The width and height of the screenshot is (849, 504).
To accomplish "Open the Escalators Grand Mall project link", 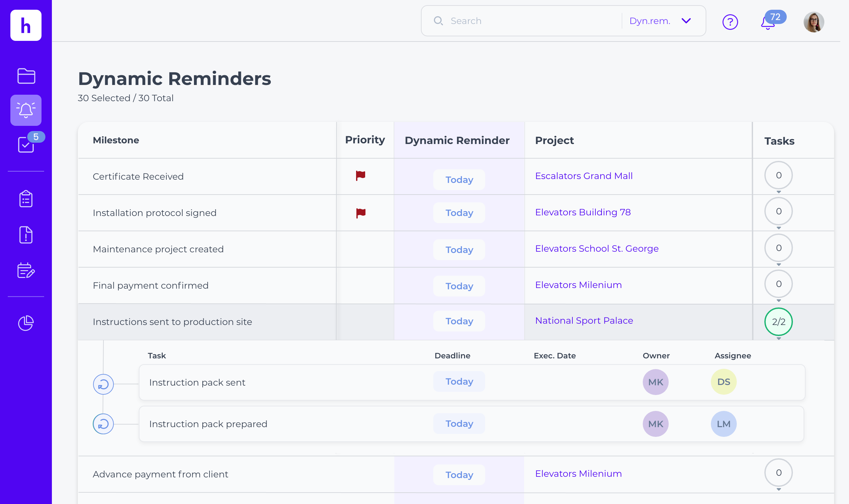I will pos(583,176).
